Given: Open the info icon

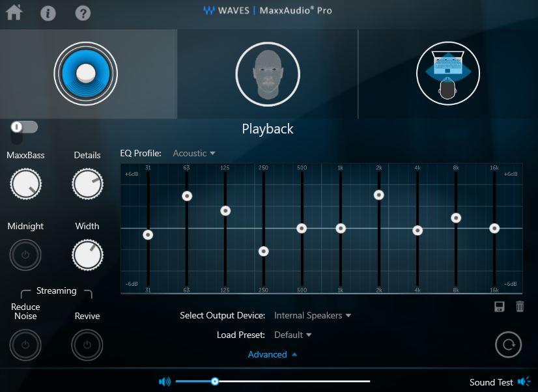Looking at the screenshot, I should 48,14.
